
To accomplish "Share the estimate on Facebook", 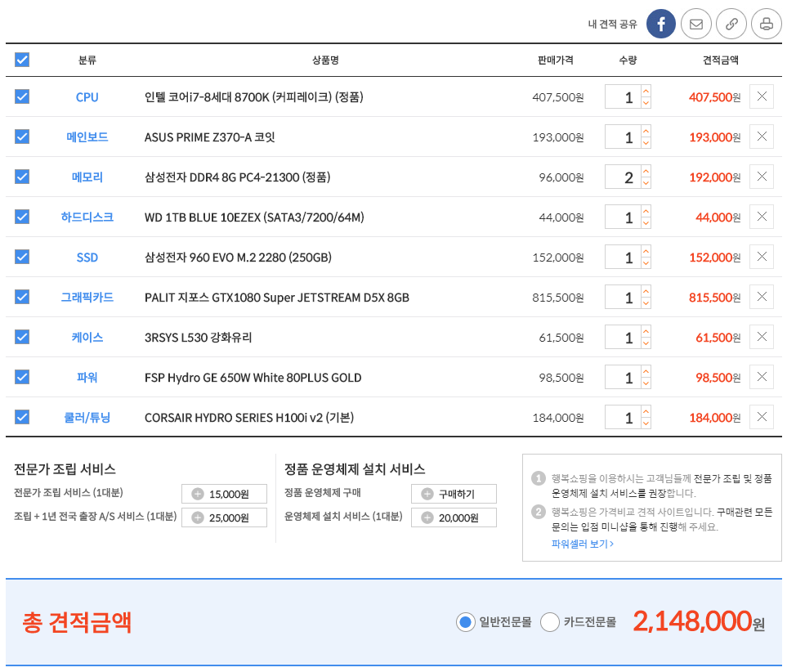I will [661, 24].
